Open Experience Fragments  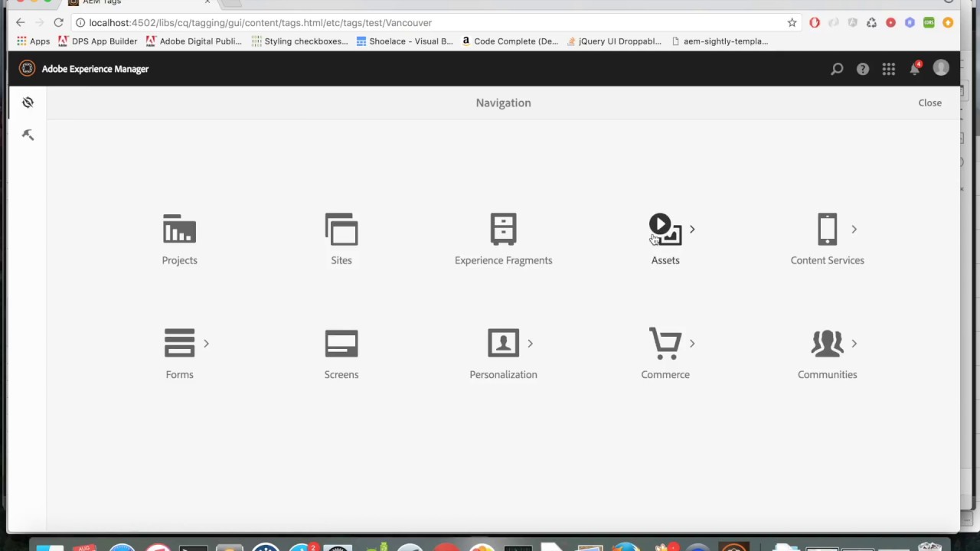pos(503,240)
